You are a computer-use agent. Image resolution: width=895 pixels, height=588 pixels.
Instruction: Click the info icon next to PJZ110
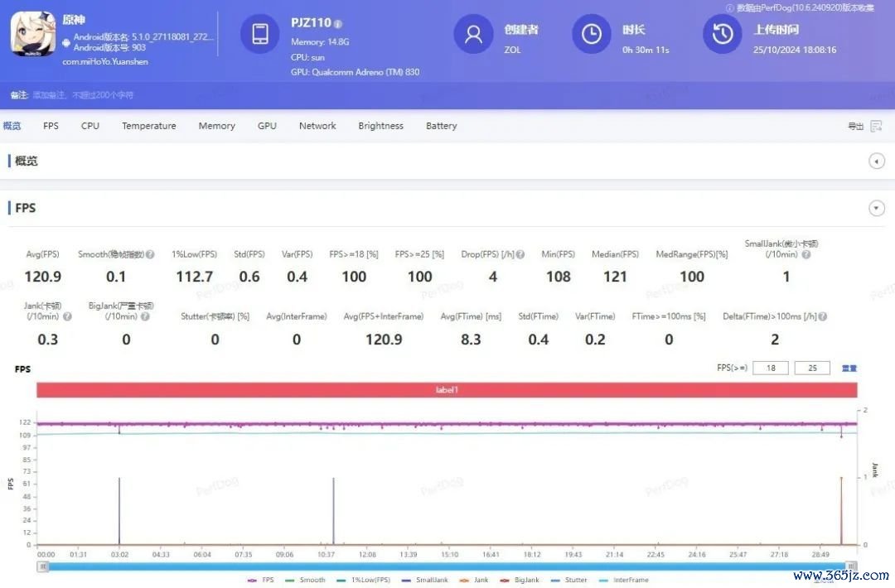pos(338,24)
